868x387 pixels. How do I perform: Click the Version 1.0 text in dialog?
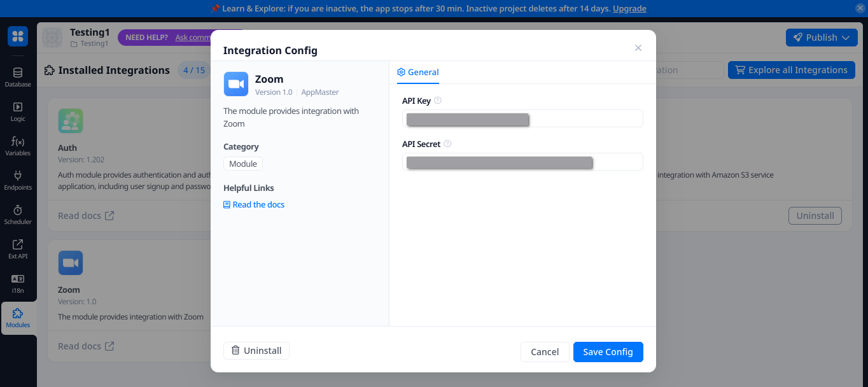point(274,92)
